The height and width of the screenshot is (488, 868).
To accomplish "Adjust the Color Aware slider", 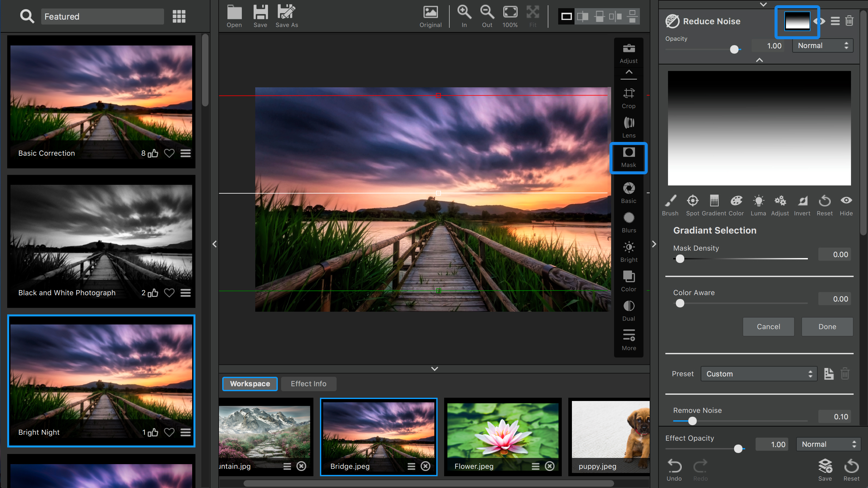I will tap(740, 304).
